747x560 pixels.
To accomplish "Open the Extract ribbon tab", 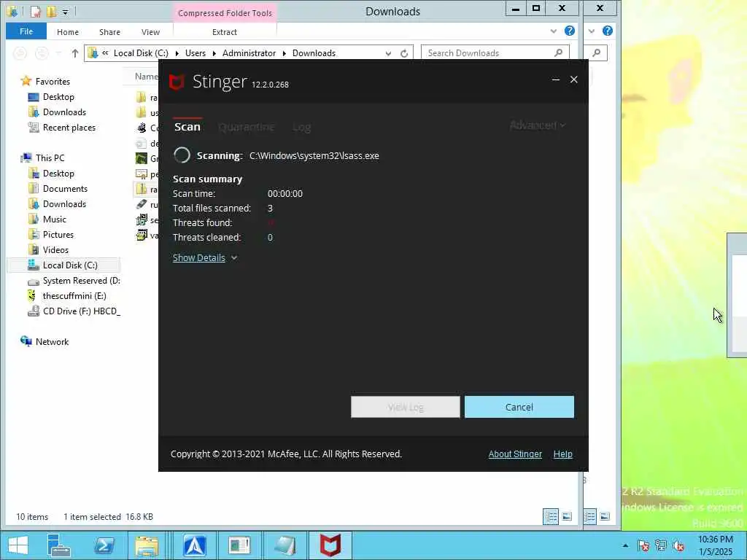I will (225, 32).
